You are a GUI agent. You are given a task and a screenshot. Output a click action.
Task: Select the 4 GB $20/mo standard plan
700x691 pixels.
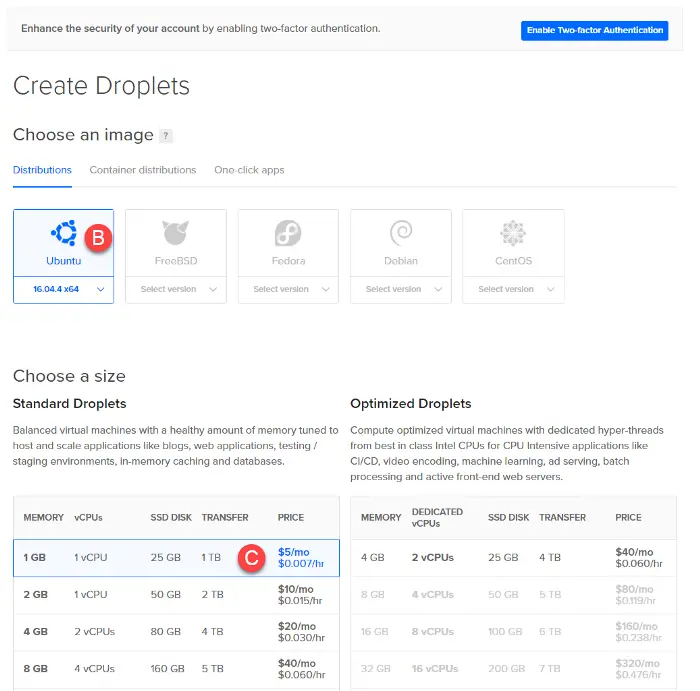pyautogui.click(x=176, y=632)
